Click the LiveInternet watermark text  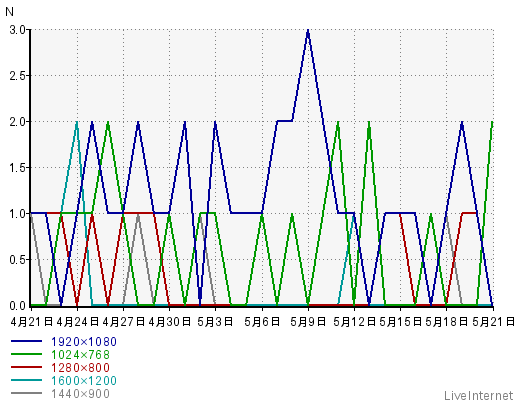tap(479, 396)
